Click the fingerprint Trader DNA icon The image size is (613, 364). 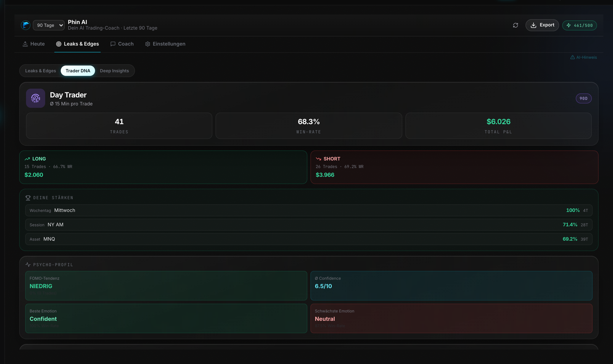pyautogui.click(x=36, y=98)
